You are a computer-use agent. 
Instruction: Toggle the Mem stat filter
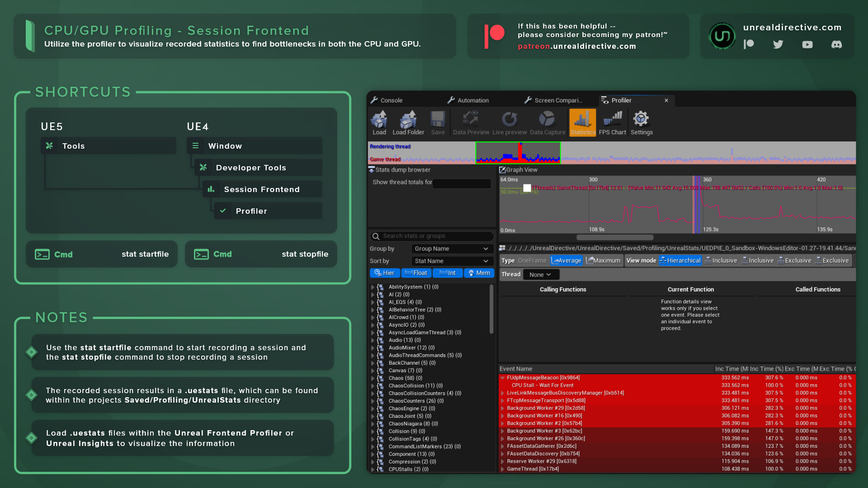[479, 273]
